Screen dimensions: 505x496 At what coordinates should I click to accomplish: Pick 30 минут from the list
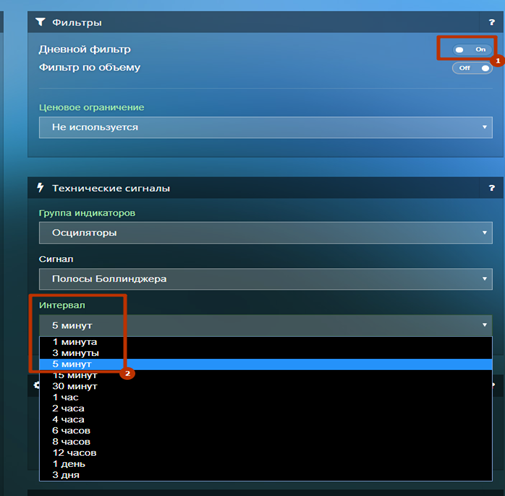[266, 386]
